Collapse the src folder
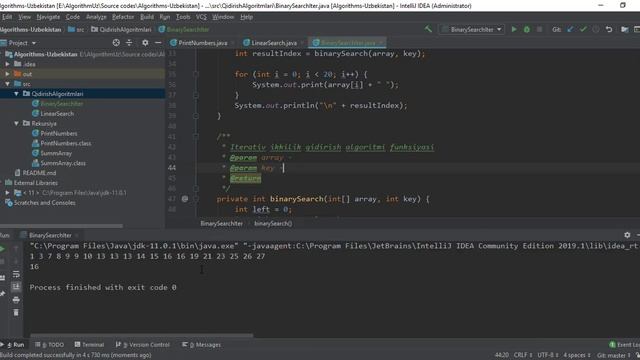 [7, 84]
